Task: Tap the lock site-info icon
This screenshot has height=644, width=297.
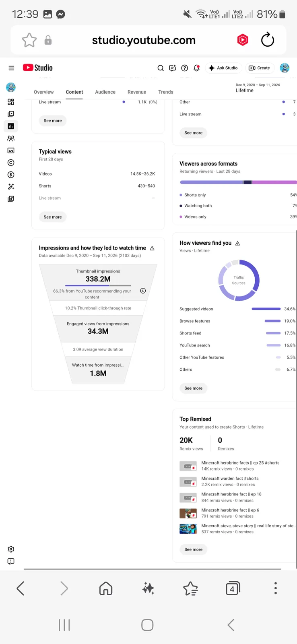Action: coord(48,40)
